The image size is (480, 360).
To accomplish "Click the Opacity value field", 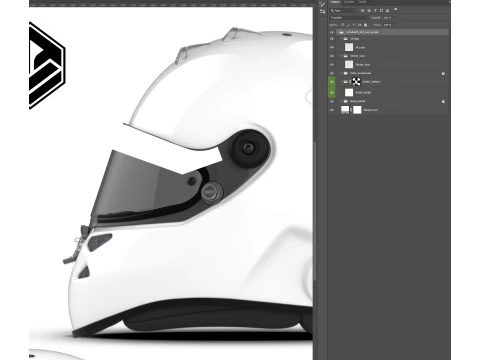I will click(388, 18).
